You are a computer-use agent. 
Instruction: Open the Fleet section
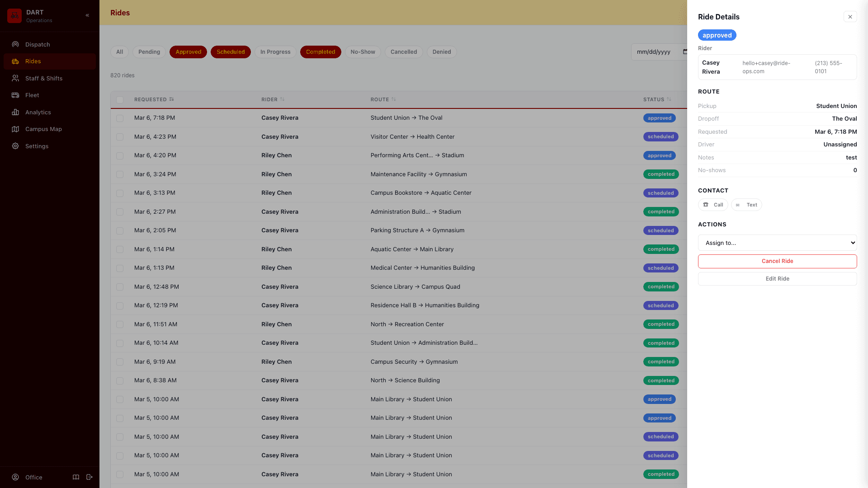click(32, 95)
